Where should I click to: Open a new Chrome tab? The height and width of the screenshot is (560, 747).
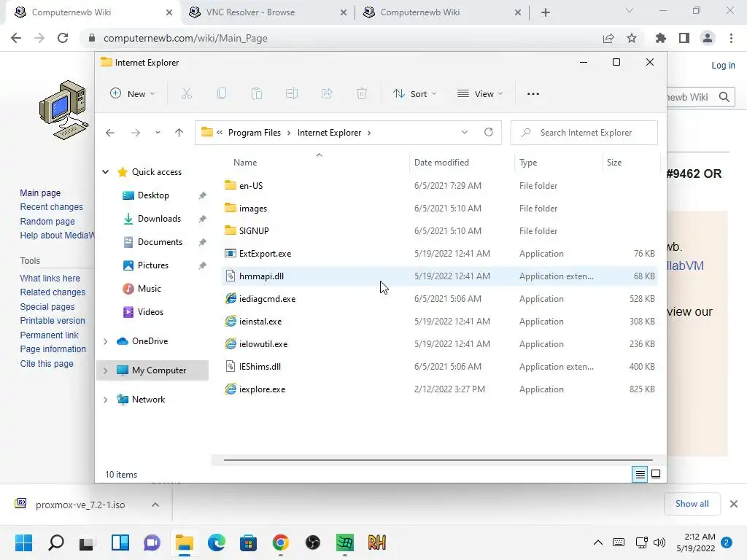(546, 12)
